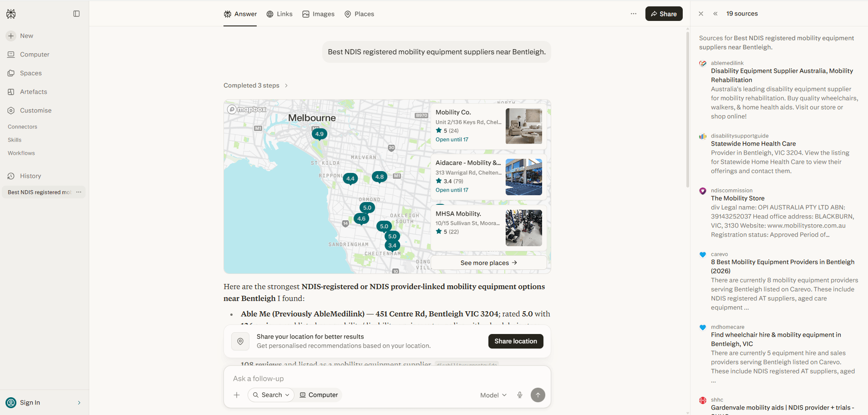Screen dimensions: 868x415
Task: Open The Mobility Store source
Action: tap(737, 198)
